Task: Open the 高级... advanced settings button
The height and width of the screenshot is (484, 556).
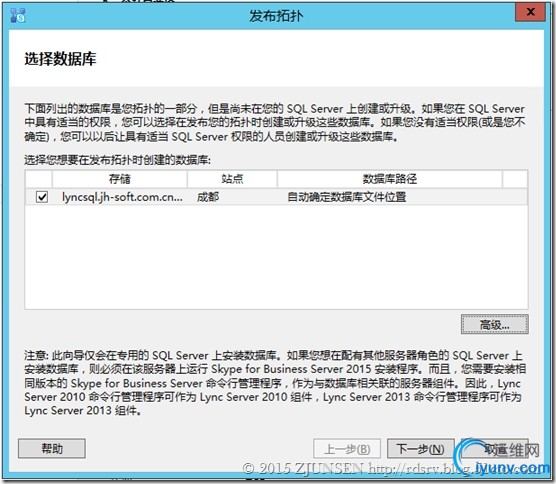Action: (x=495, y=324)
